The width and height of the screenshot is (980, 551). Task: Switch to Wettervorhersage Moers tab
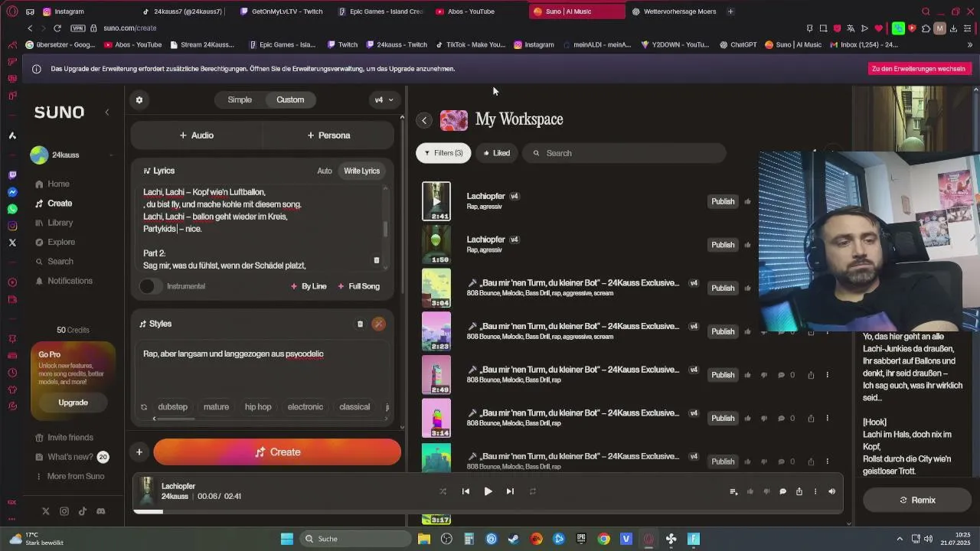(x=680, y=11)
